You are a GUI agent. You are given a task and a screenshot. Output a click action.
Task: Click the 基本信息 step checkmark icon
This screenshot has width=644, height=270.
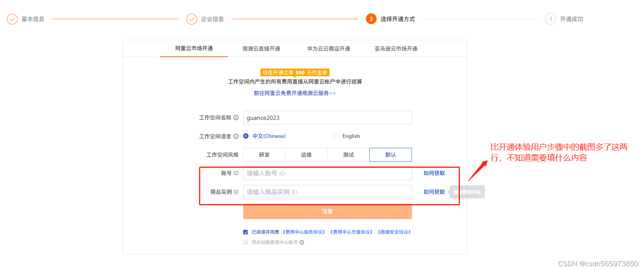[12, 19]
